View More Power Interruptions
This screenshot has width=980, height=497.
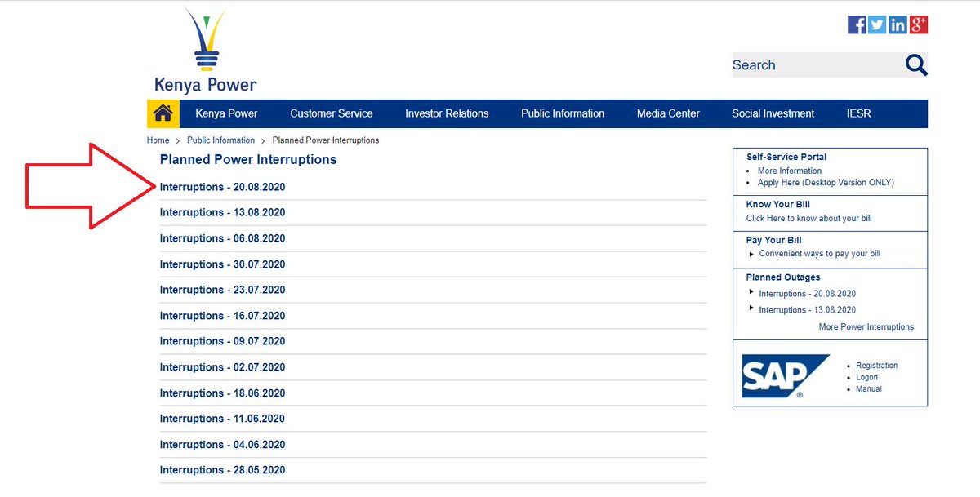(x=866, y=326)
